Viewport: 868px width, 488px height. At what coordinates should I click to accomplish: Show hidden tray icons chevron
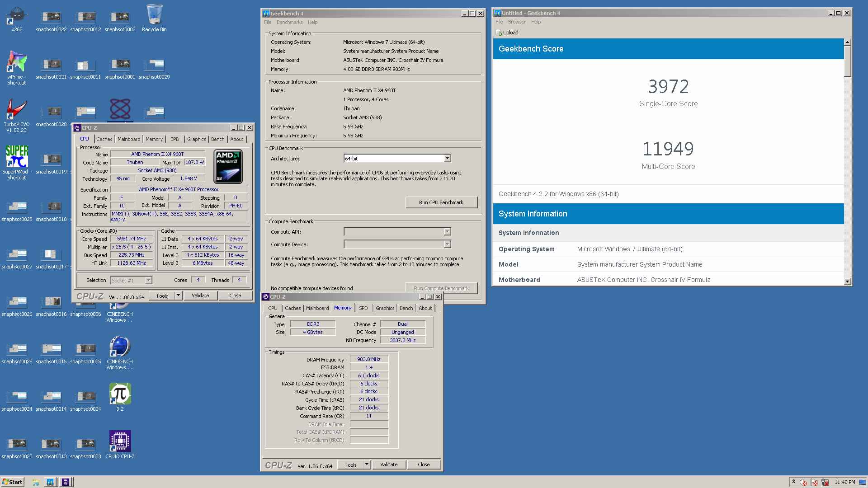(x=793, y=482)
